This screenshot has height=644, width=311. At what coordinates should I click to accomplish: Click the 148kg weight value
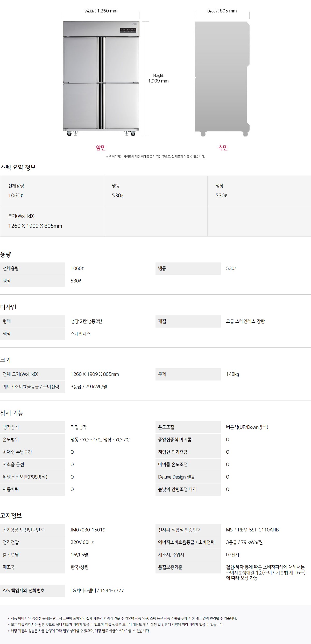(232, 374)
